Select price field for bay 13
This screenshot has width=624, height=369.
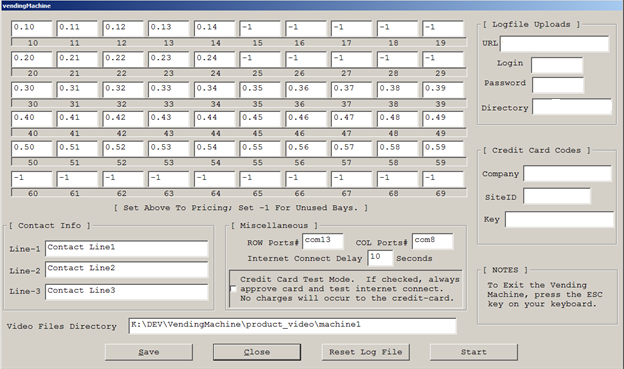(x=169, y=28)
